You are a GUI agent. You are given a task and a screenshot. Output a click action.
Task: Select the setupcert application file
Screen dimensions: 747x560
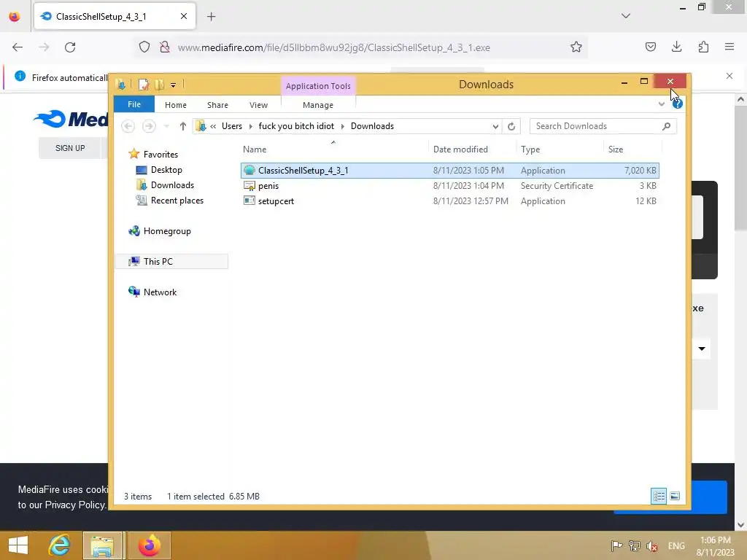click(x=275, y=201)
